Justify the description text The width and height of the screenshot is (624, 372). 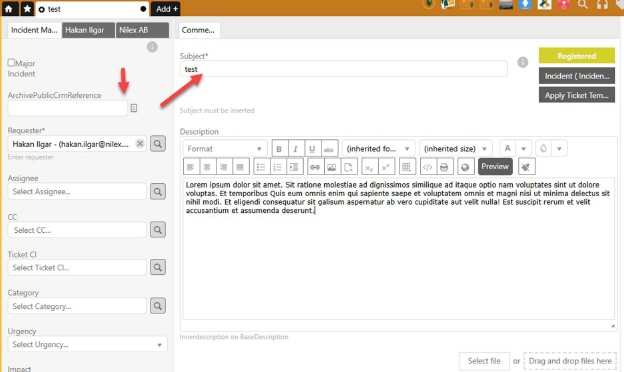pos(240,167)
